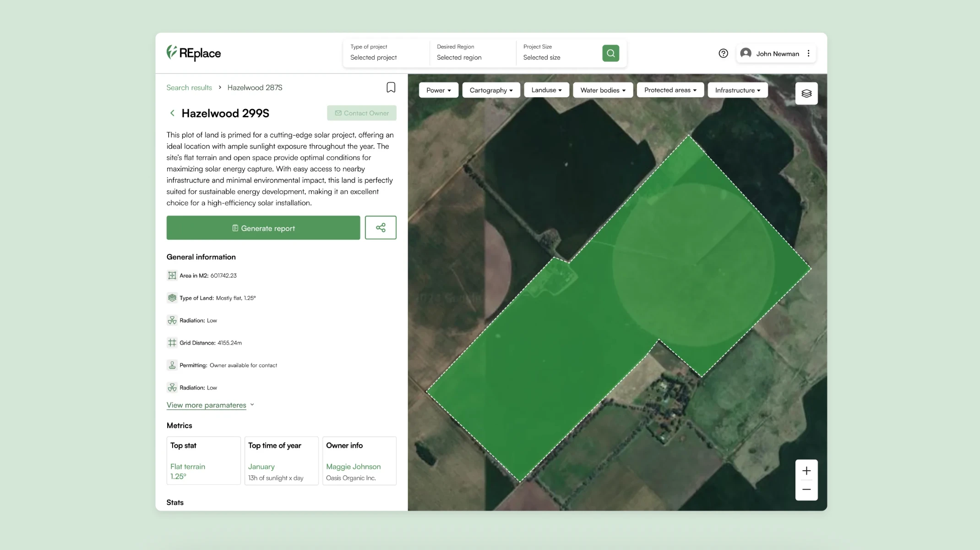This screenshot has width=980, height=550.
Task: Go back using the left chevron arrow
Action: point(172,113)
